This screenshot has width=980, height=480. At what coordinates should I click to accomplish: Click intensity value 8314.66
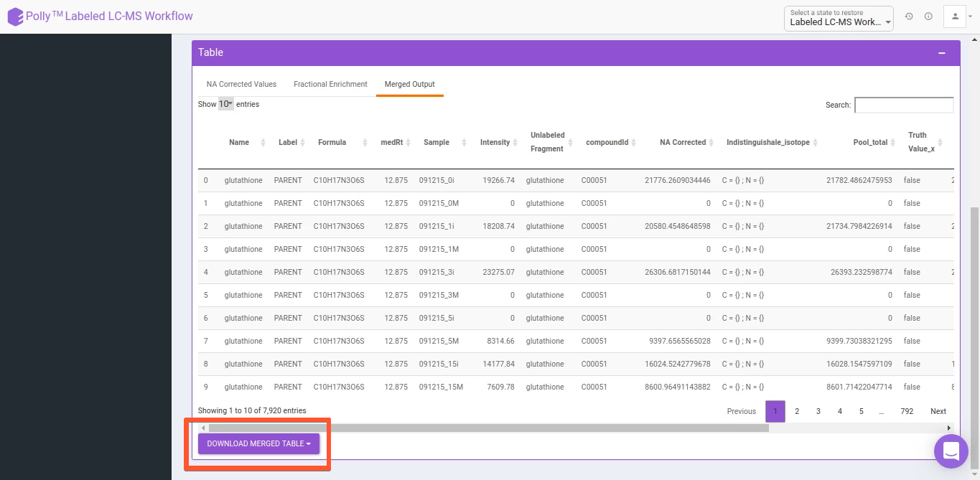(501, 341)
